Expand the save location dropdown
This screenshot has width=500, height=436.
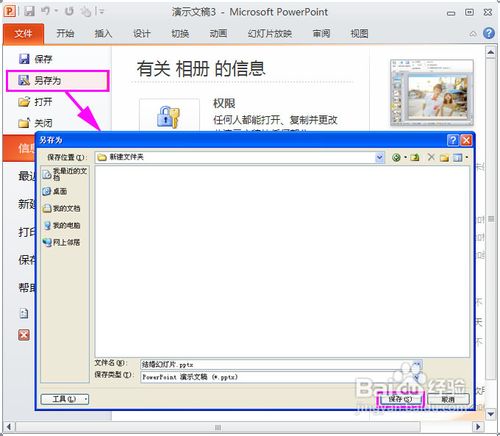pos(379,157)
